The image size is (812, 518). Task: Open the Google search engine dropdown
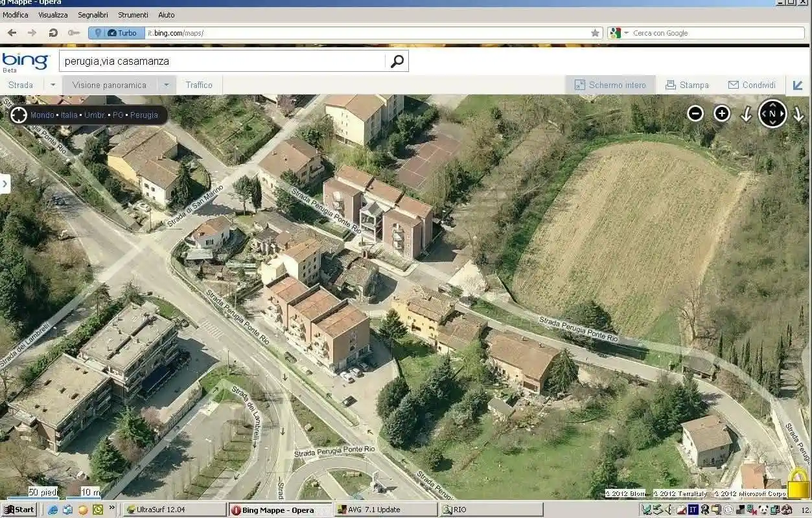tap(627, 33)
